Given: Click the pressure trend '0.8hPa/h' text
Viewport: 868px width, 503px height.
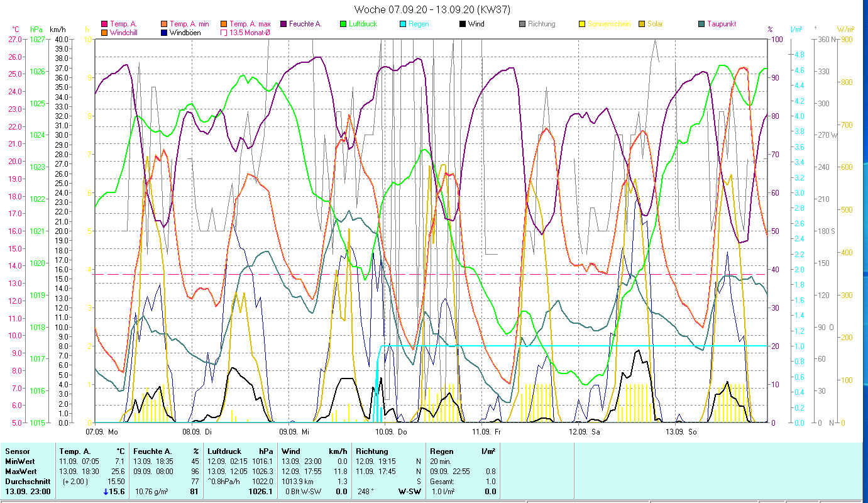Looking at the screenshot, I should pos(224,482).
